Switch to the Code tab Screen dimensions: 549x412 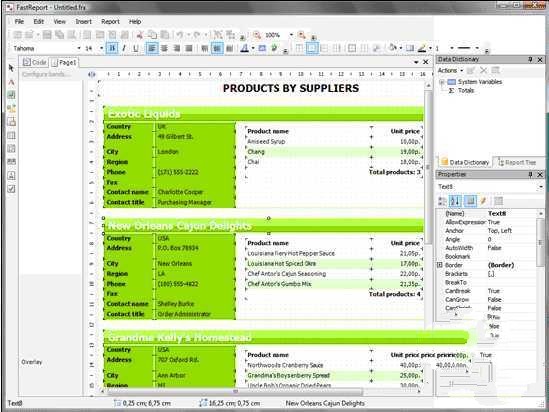point(34,62)
